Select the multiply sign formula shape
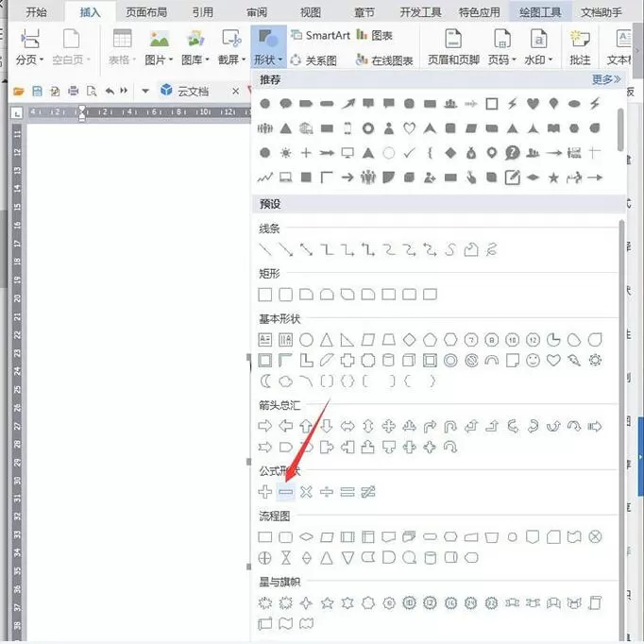Screen dimensions: 644x644 pos(306,491)
